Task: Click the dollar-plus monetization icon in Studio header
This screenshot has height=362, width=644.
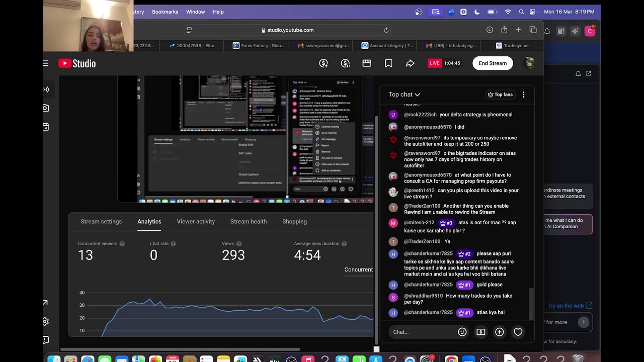Action: 324,63
